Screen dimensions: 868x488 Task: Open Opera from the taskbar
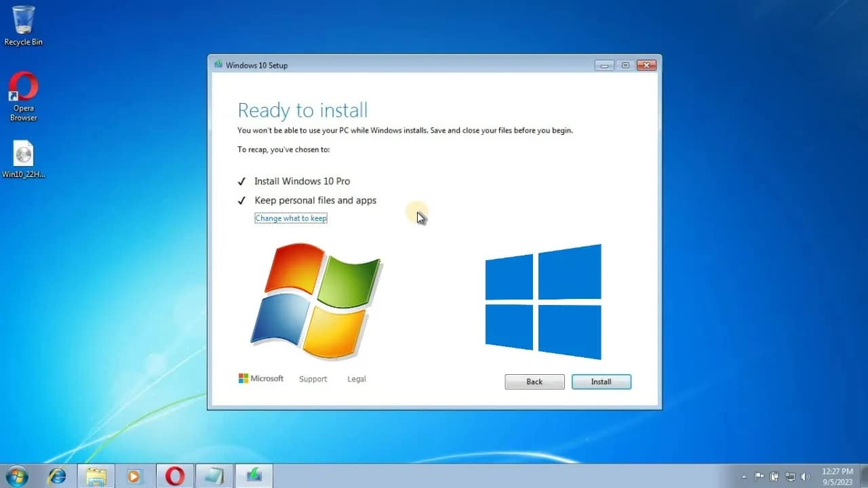pos(174,476)
